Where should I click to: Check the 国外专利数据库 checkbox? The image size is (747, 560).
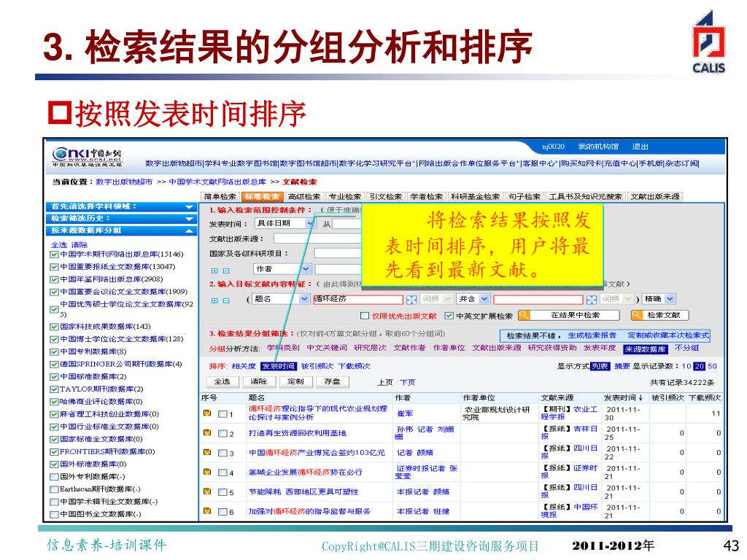click(54, 477)
